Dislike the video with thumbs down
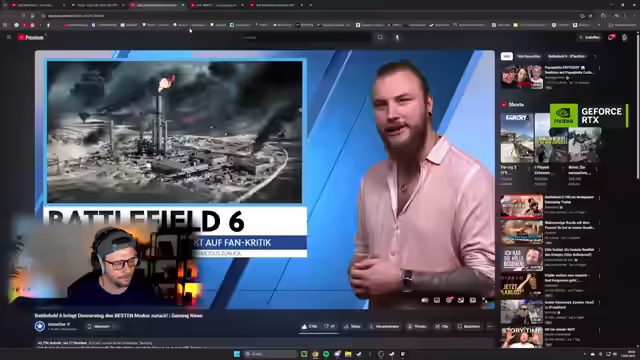The height and width of the screenshot is (360, 640). 329,327
